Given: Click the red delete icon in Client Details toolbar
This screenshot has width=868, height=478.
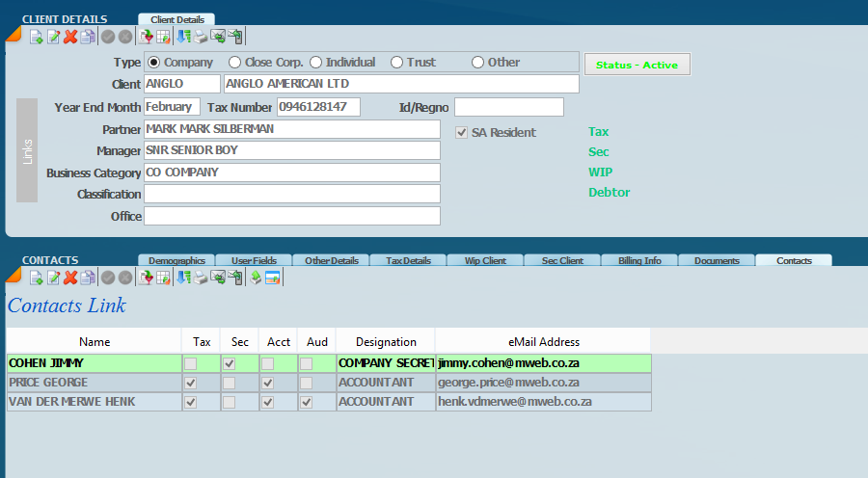Looking at the screenshot, I should 70,37.
